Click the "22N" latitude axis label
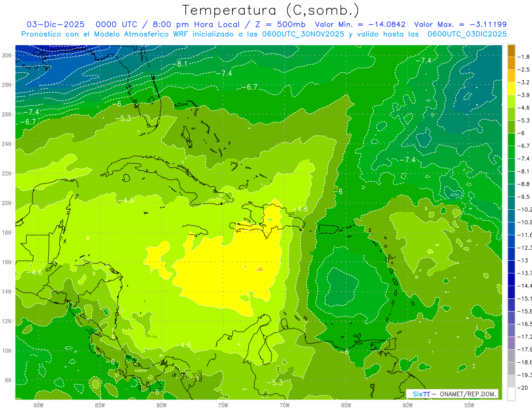Image resolution: width=532 pixels, height=411 pixels. point(7,173)
